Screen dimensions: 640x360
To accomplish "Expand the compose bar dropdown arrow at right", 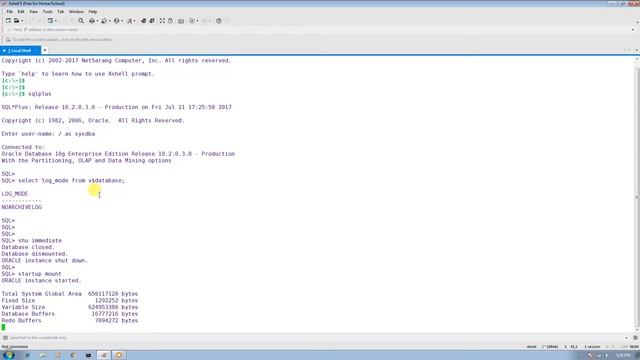I will click(627, 338).
